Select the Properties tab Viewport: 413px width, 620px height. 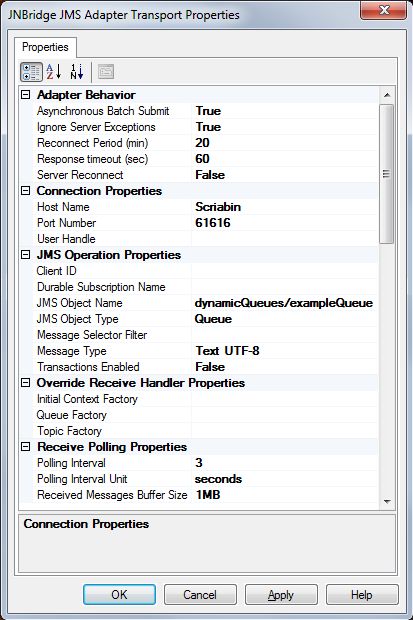click(45, 47)
